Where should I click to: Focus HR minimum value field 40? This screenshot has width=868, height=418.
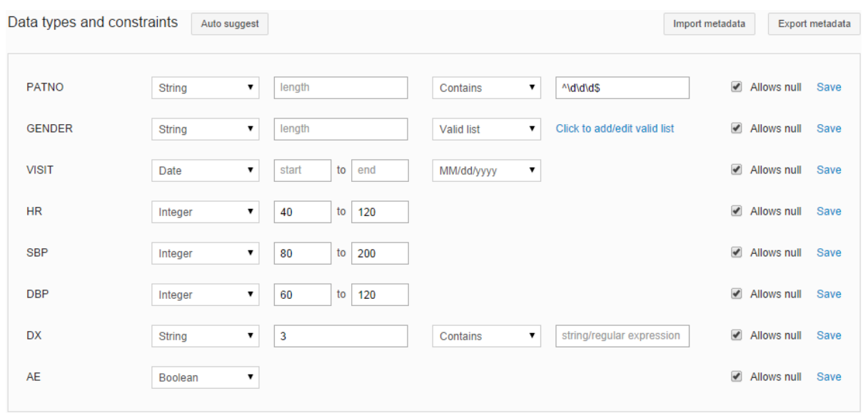(x=303, y=212)
